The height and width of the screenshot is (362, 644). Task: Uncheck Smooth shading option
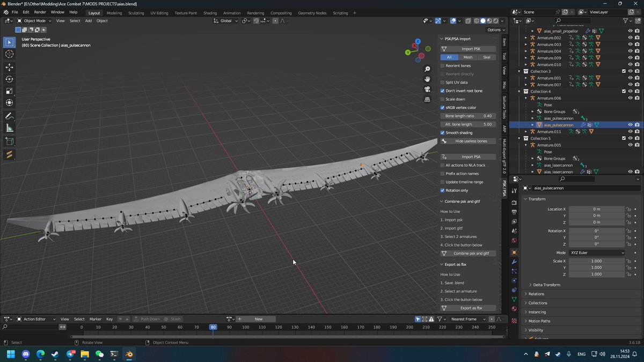[442, 132]
